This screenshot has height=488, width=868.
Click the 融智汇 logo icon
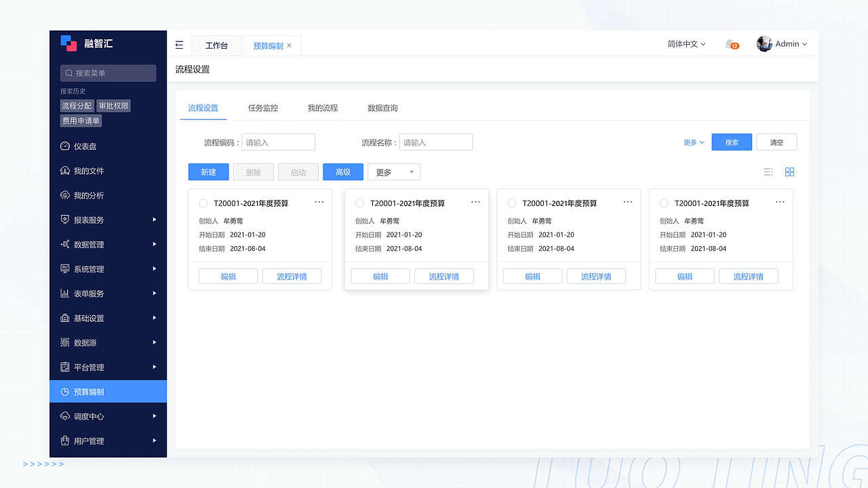(x=68, y=43)
